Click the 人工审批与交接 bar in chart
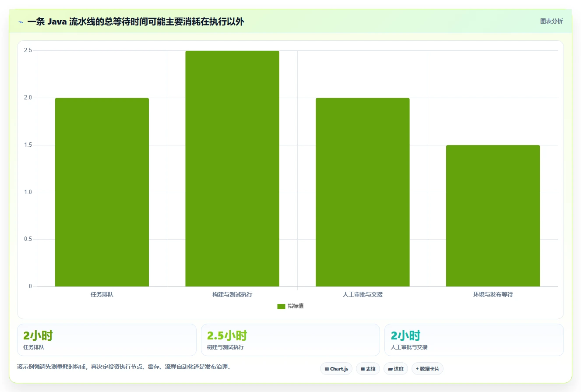581x392 pixels. click(x=363, y=192)
